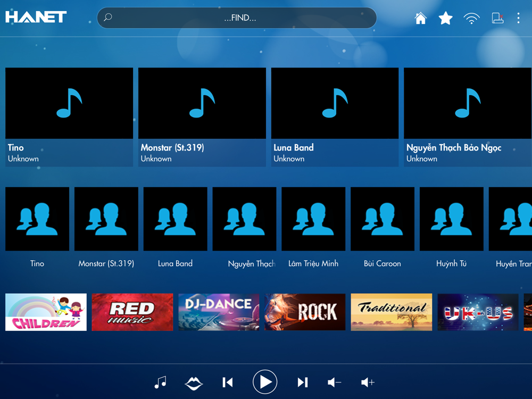
Task: Tap the search magnifier icon
Action: coord(108,18)
